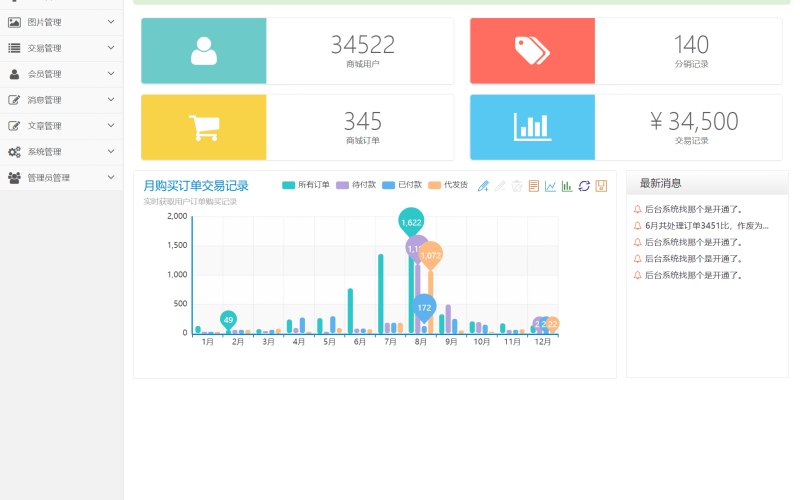
Task: Expand the 会员管理 chevron arrow
Action: 111,73
